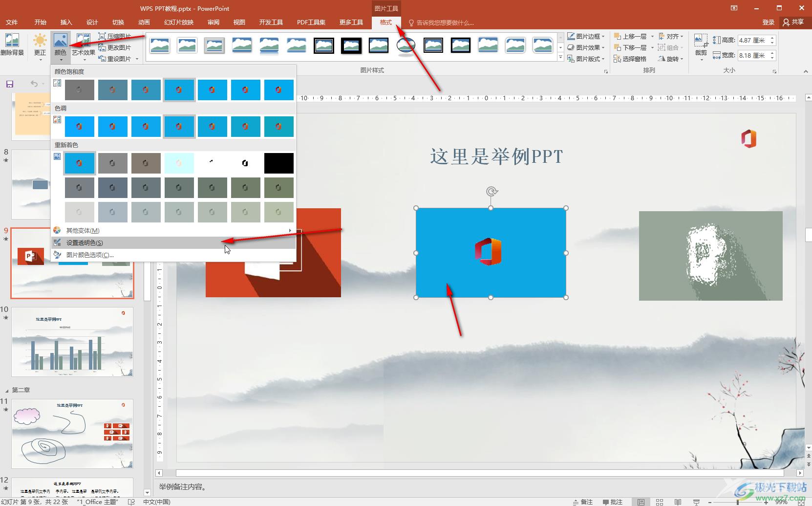
Task: Open the Reset Picture dropdown arrow
Action: tap(137, 59)
